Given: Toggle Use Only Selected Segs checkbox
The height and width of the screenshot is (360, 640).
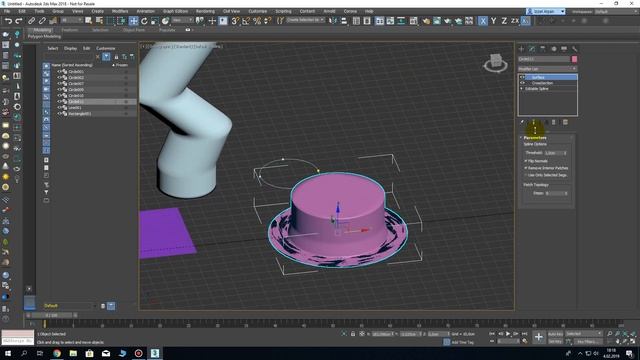Looking at the screenshot, I should click(x=526, y=175).
